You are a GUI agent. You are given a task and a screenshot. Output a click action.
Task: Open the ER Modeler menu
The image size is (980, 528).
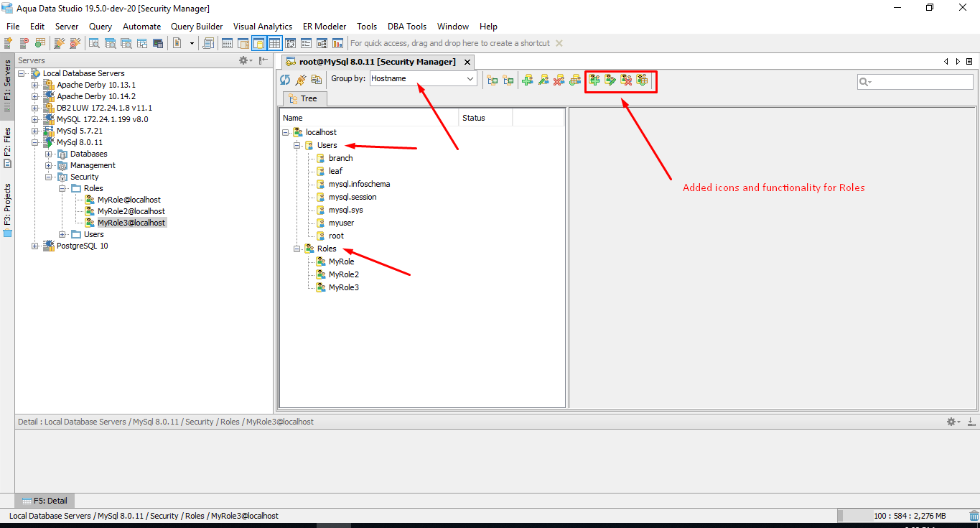[325, 26]
